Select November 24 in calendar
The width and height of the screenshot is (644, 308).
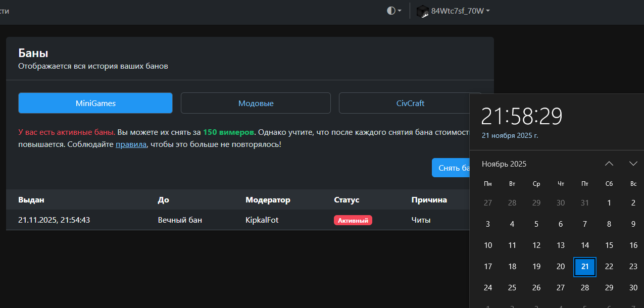pos(488,288)
